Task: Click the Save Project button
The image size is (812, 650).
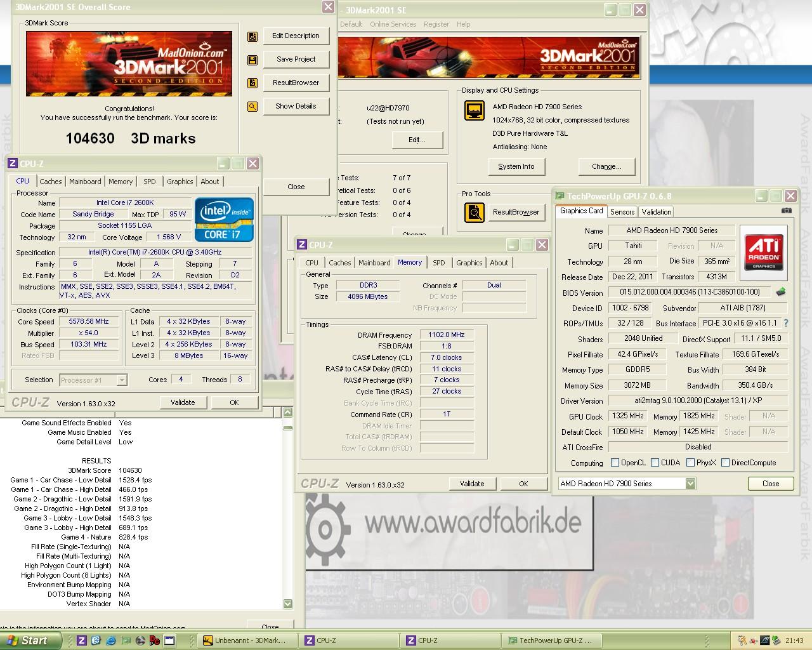Action: (x=296, y=60)
